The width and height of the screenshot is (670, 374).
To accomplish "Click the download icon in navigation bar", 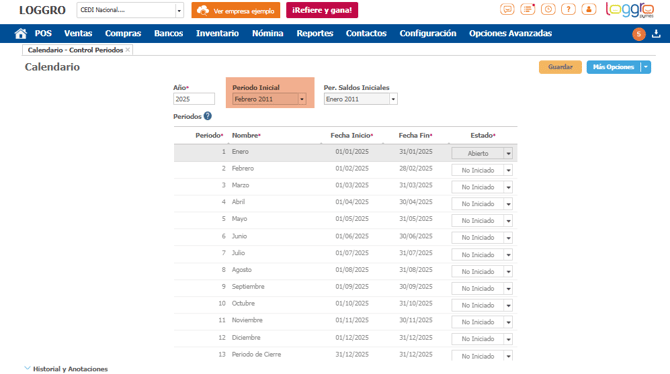I will pyautogui.click(x=656, y=34).
